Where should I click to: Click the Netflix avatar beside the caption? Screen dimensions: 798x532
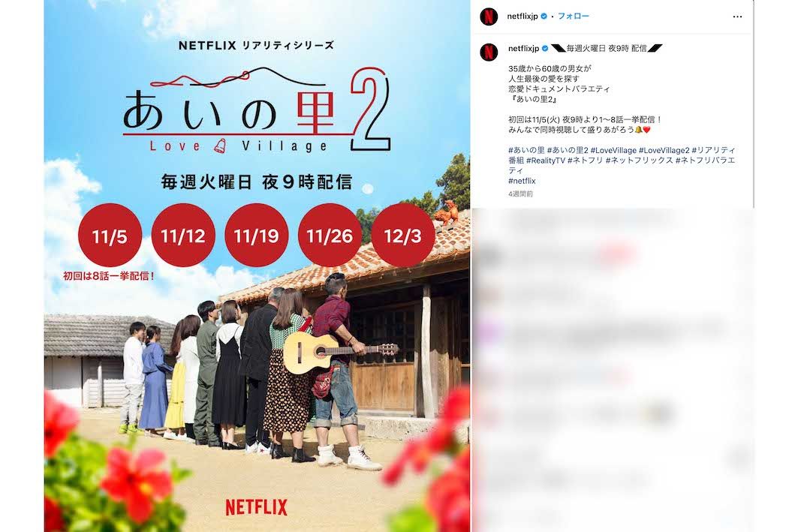coord(489,51)
